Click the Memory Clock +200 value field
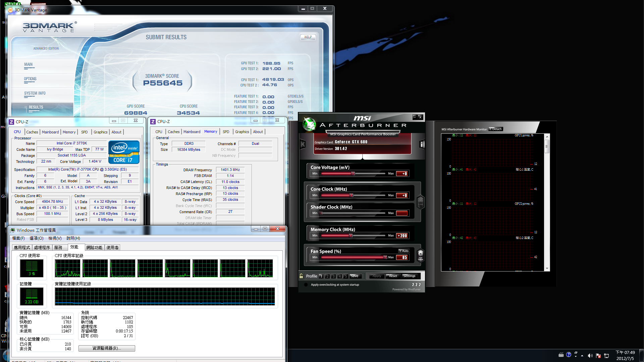Viewport: 644px width, 362px height. point(402,235)
